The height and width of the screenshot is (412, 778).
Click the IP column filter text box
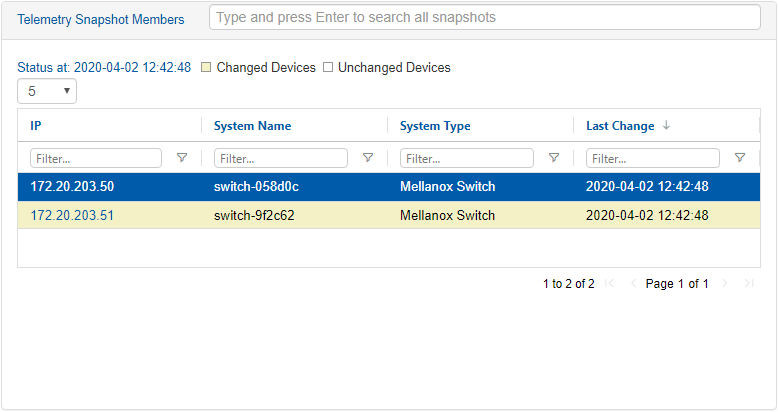coord(96,158)
